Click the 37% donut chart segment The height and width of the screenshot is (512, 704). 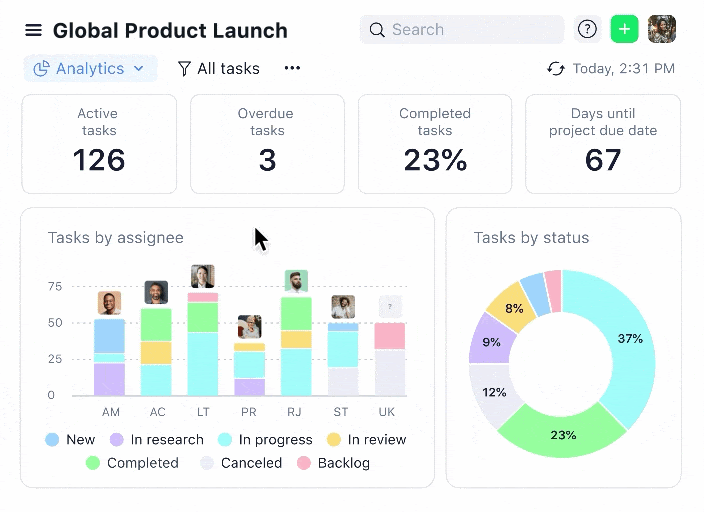pos(630,340)
